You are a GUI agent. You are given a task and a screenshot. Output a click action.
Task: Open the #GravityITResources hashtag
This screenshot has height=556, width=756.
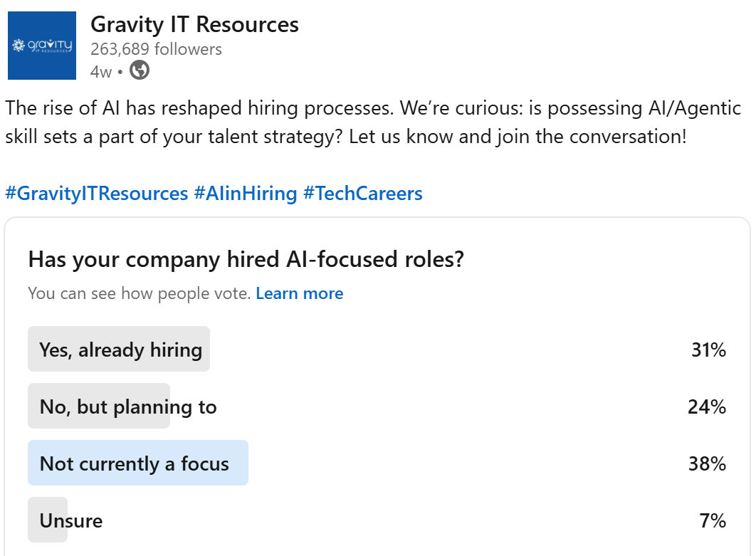coord(96,193)
